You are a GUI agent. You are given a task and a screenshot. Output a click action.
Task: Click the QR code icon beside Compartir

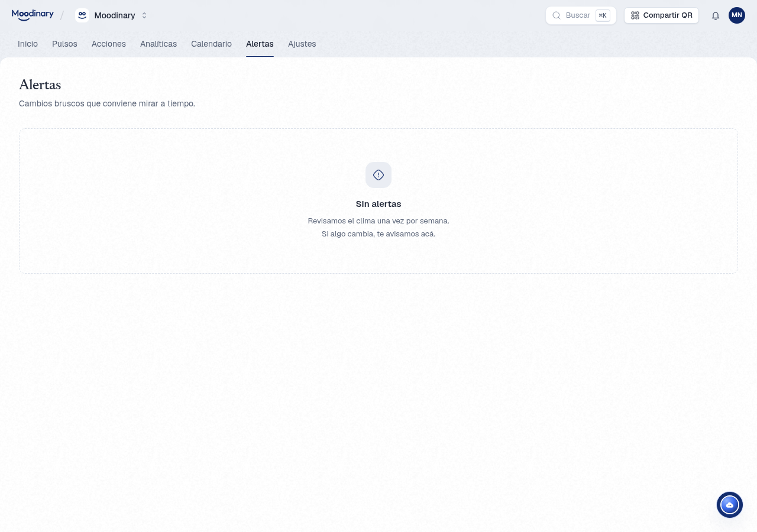point(635,15)
